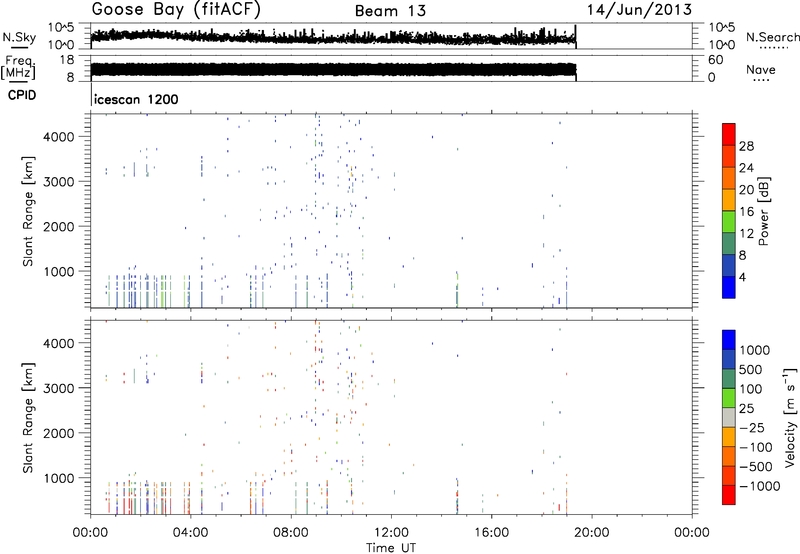Click the '18' left tick of frequency panel

pos(67,60)
